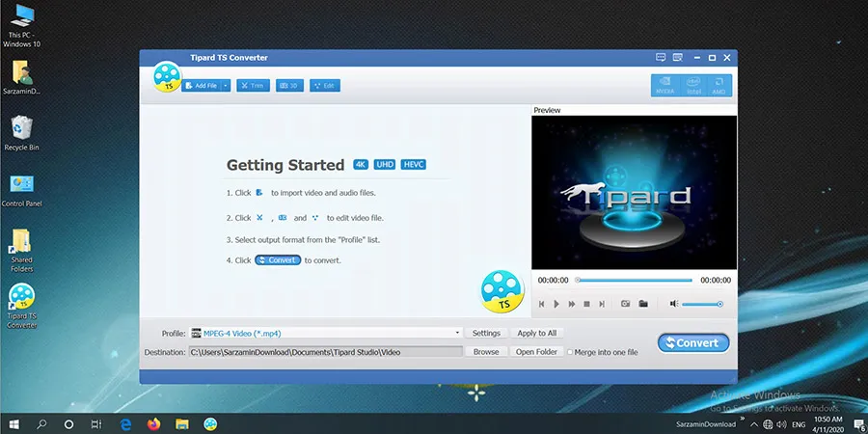Screen dimensions: 868x434
Task: Enable Merge into one file
Action: 570,352
